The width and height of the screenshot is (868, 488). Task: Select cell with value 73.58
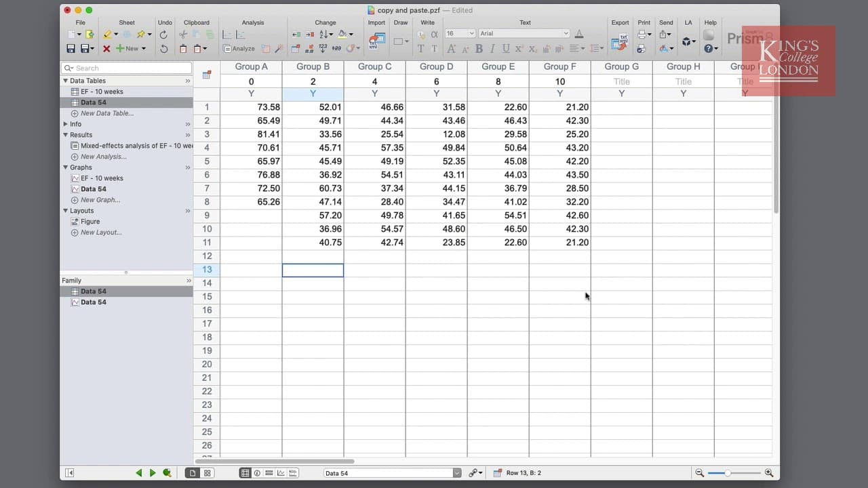pos(251,107)
